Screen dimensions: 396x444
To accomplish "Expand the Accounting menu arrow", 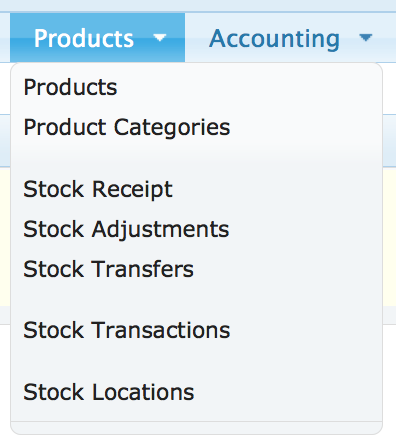I will click(x=366, y=37).
